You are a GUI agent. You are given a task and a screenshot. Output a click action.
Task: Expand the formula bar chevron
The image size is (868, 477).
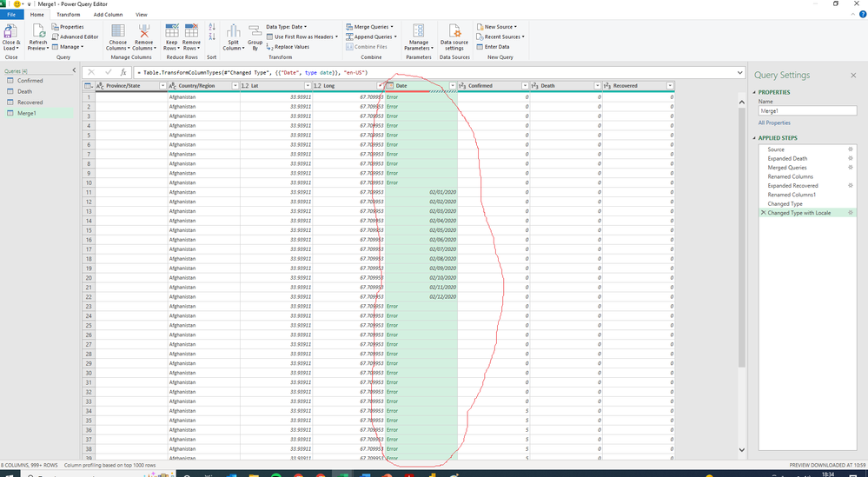pyautogui.click(x=740, y=72)
